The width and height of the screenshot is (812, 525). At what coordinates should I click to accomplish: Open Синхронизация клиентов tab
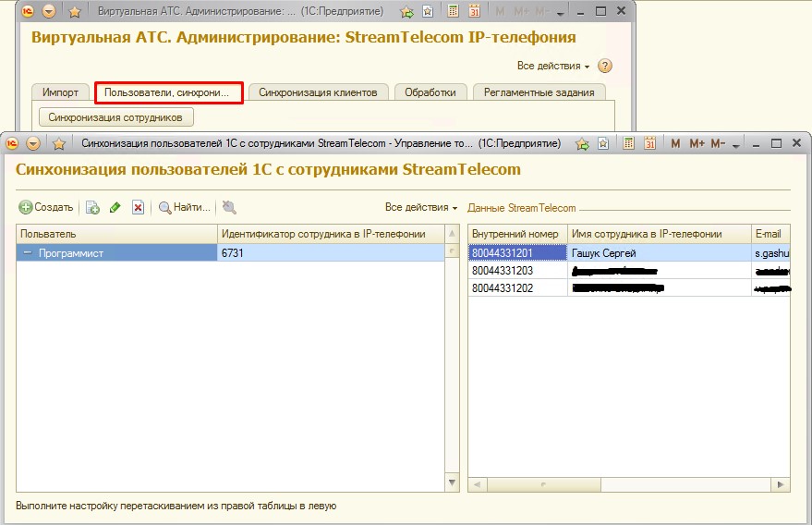[x=318, y=92]
